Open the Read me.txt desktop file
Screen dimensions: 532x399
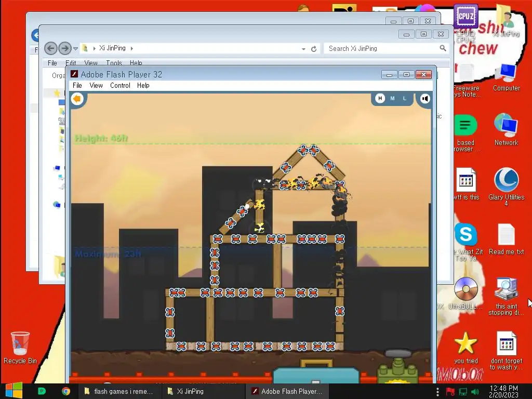(506, 239)
